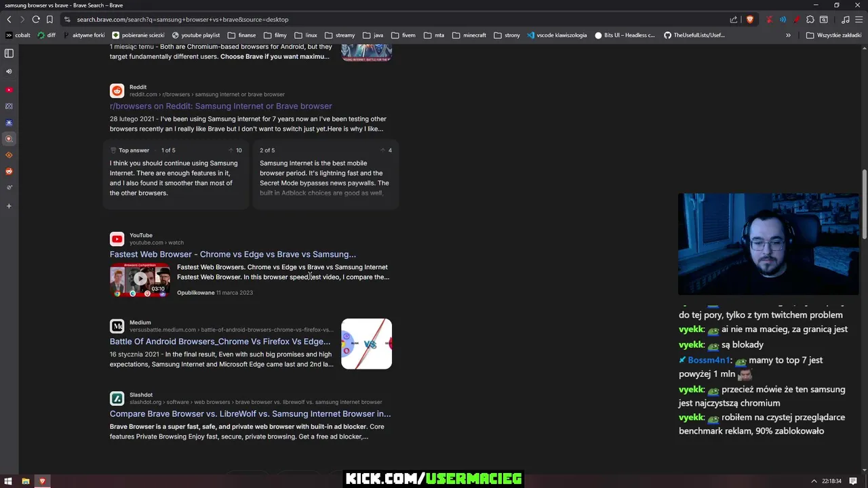Open the Top answer 1 of 5 card

176,175
